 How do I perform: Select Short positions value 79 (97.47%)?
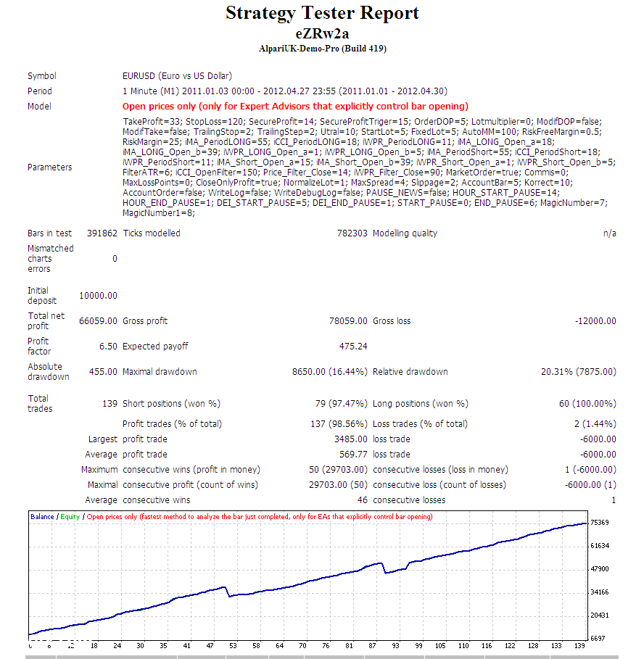(x=342, y=404)
